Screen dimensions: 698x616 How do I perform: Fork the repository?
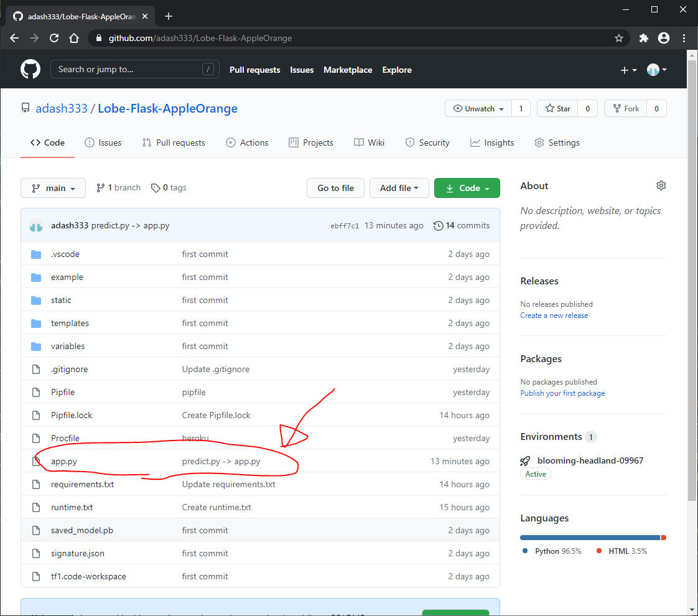click(x=625, y=109)
